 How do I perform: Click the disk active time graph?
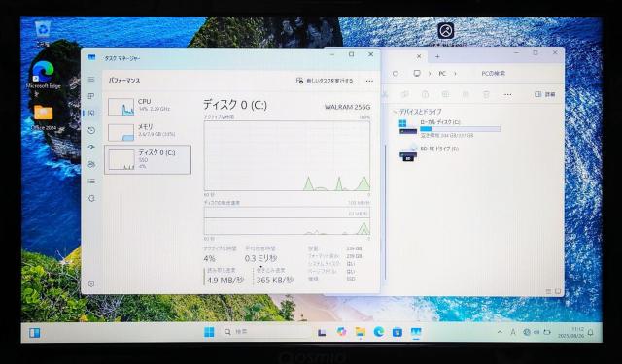point(287,155)
